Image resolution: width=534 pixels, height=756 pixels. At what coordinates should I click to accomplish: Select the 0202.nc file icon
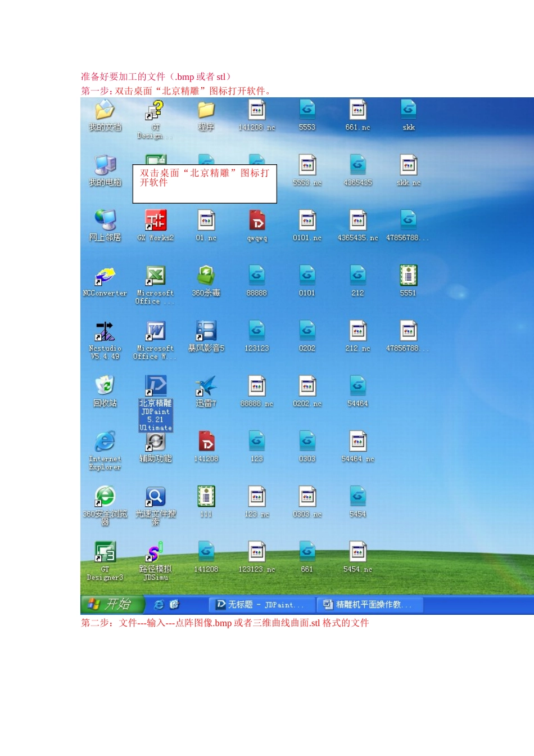pyautogui.click(x=307, y=391)
